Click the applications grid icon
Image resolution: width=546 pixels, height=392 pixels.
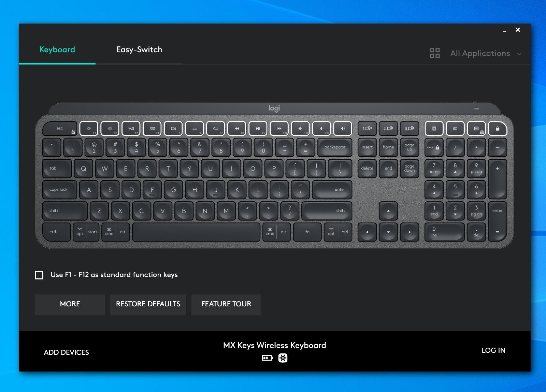435,53
